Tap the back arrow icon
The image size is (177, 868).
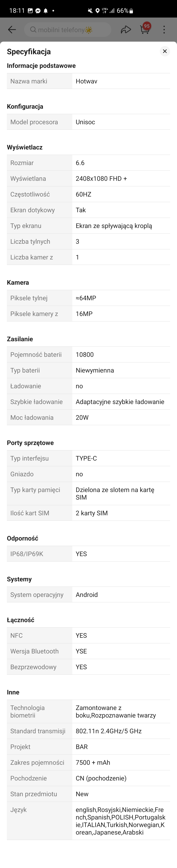12,30
